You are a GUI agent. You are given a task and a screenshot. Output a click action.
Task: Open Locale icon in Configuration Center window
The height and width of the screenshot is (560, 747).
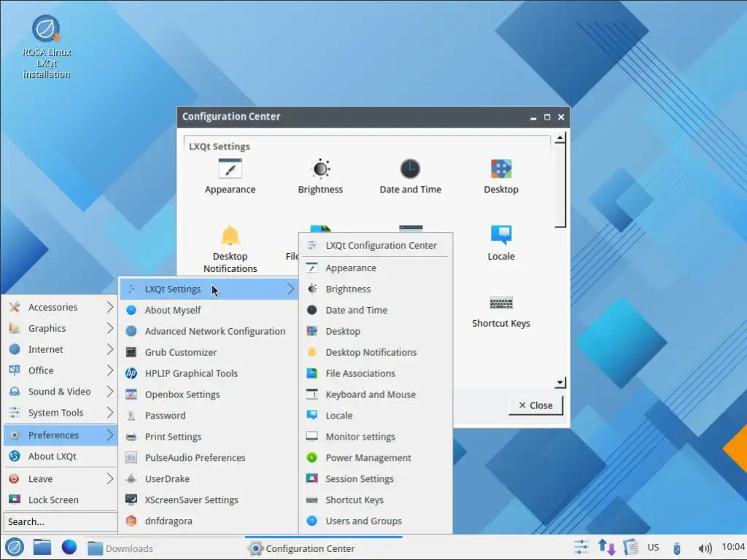click(x=501, y=236)
